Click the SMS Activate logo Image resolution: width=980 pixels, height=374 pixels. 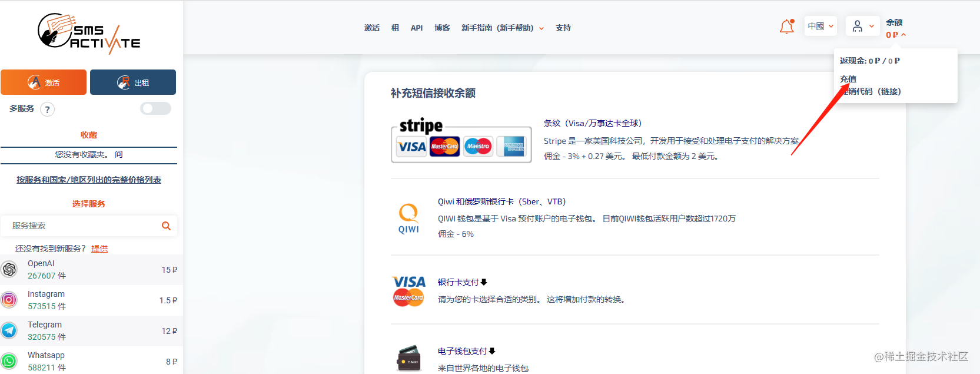pyautogui.click(x=89, y=33)
